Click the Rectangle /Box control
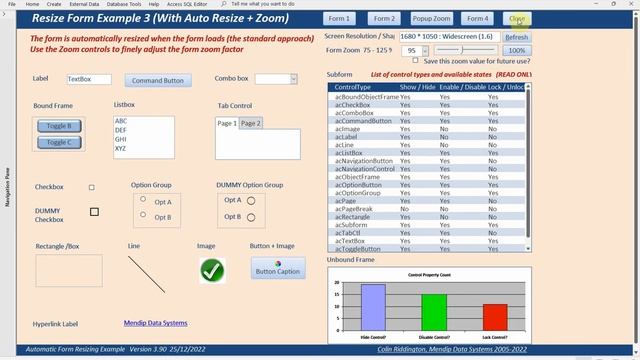640x360 pixels. click(69, 271)
